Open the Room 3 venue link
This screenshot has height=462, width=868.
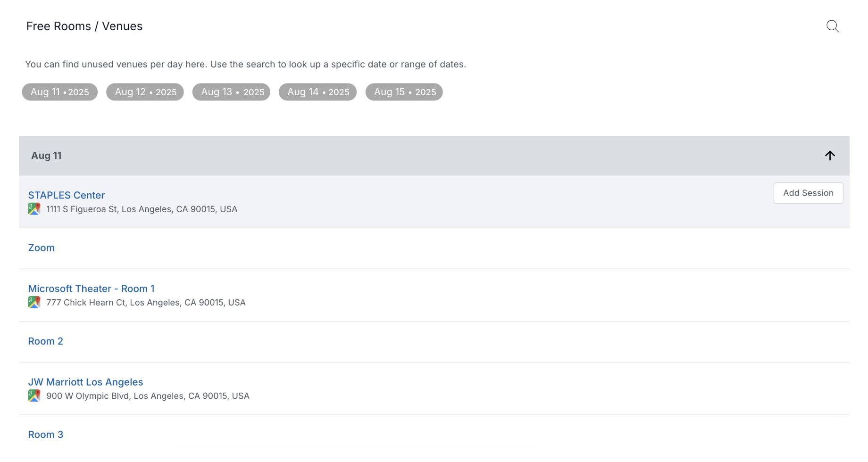pos(46,435)
